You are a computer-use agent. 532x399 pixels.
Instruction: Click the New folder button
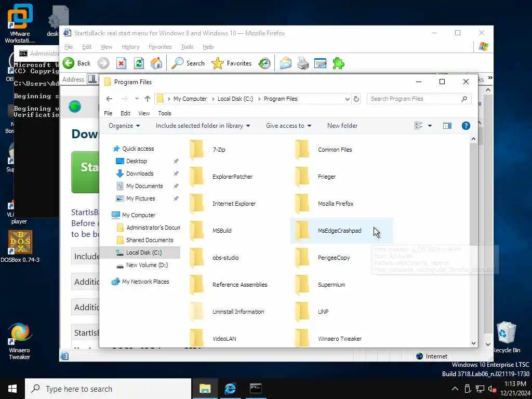pos(342,126)
